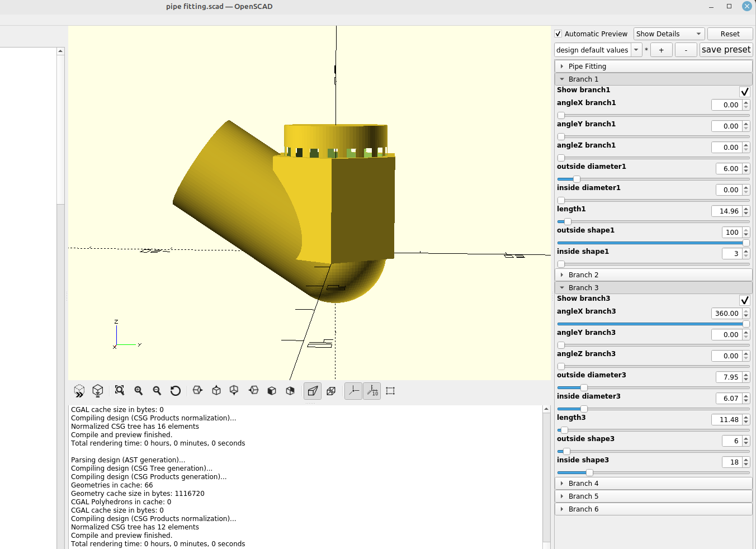Click the Show Scale Markers icon
This screenshot has width=756, height=549.
(372, 391)
